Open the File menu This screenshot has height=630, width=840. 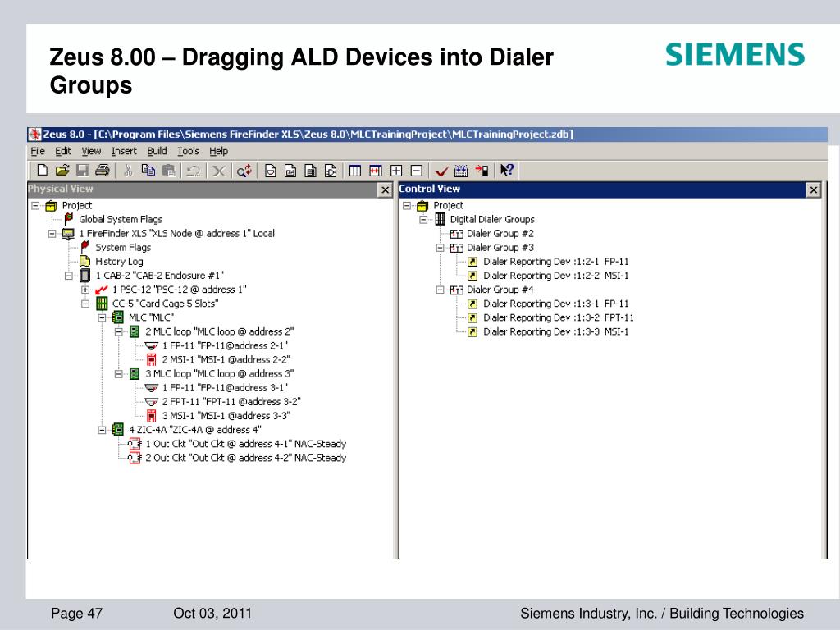(38, 151)
